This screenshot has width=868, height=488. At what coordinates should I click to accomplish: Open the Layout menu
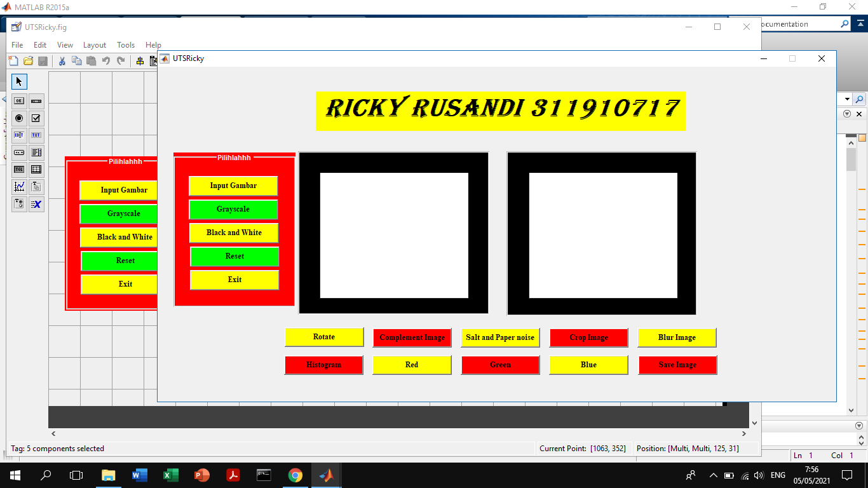(x=94, y=45)
